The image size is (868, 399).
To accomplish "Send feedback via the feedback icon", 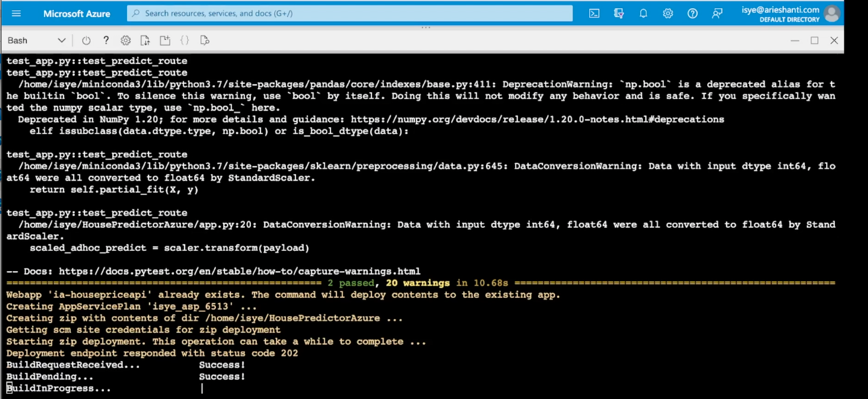I will coord(717,13).
